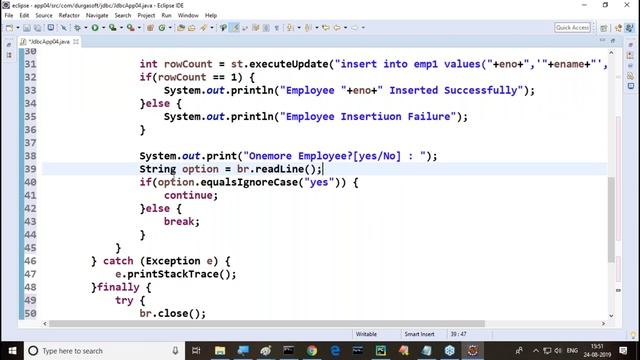The image size is (640, 360).
Task: Click the Previous Annotation toolbar icon
Action: 308,28
